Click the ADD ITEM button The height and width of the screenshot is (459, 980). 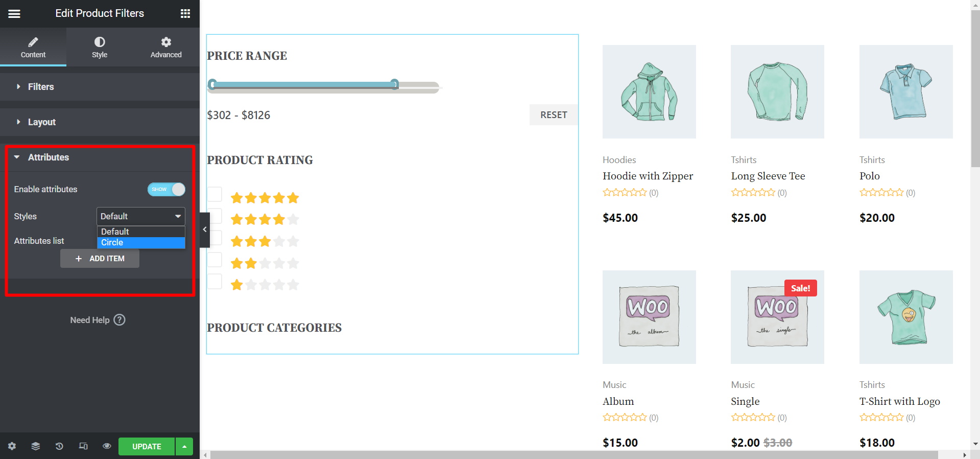pyautogui.click(x=100, y=259)
